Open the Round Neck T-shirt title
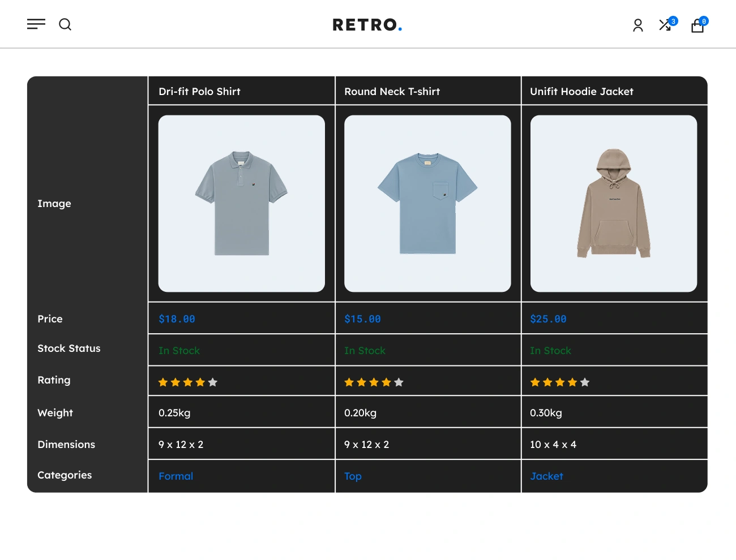The width and height of the screenshot is (736, 560). pyautogui.click(x=392, y=92)
